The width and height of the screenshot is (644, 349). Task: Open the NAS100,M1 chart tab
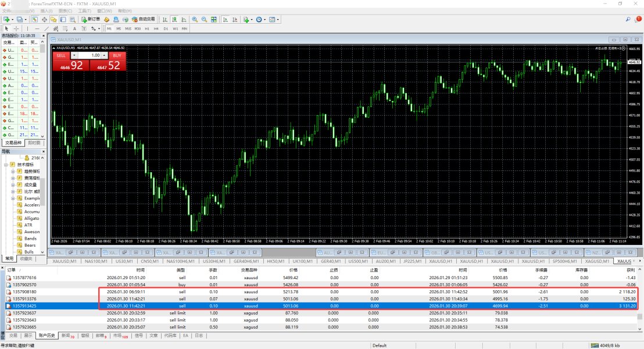pos(96,261)
